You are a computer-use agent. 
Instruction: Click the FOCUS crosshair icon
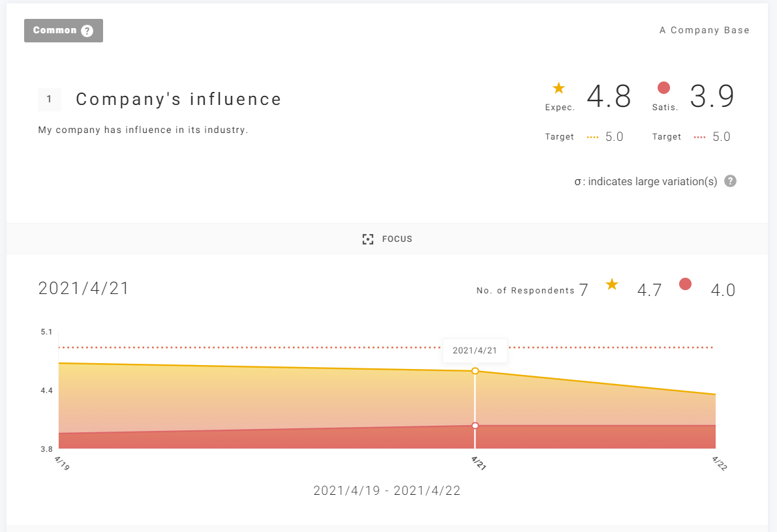[368, 239]
